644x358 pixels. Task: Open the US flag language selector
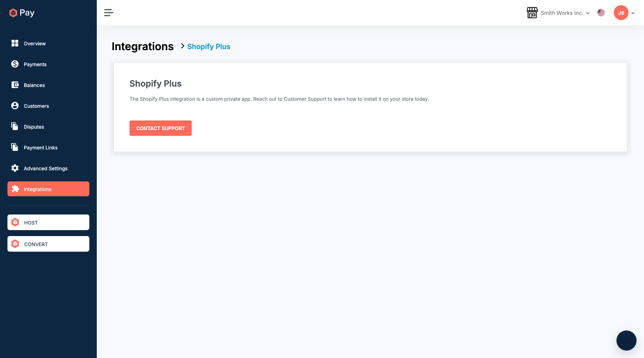point(601,13)
